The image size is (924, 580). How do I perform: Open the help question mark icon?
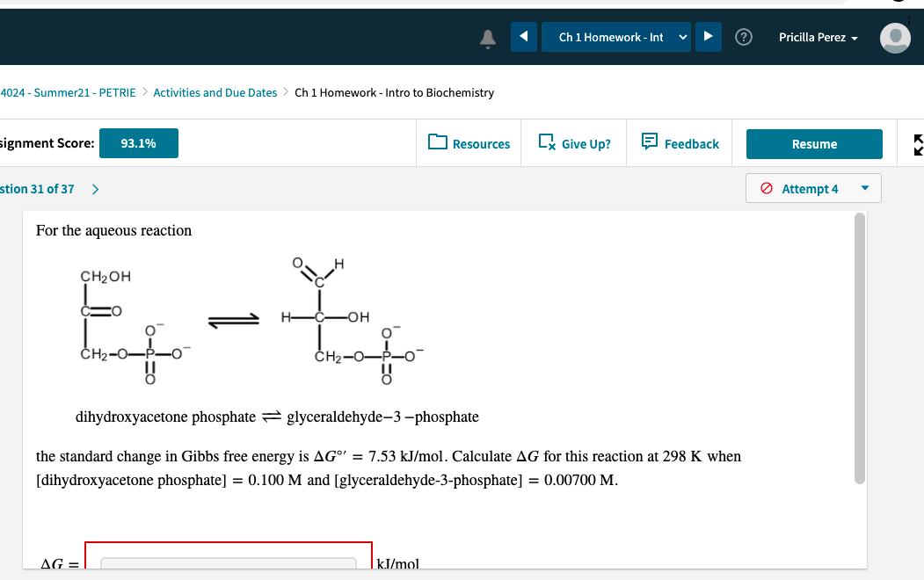[x=743, y=37]
